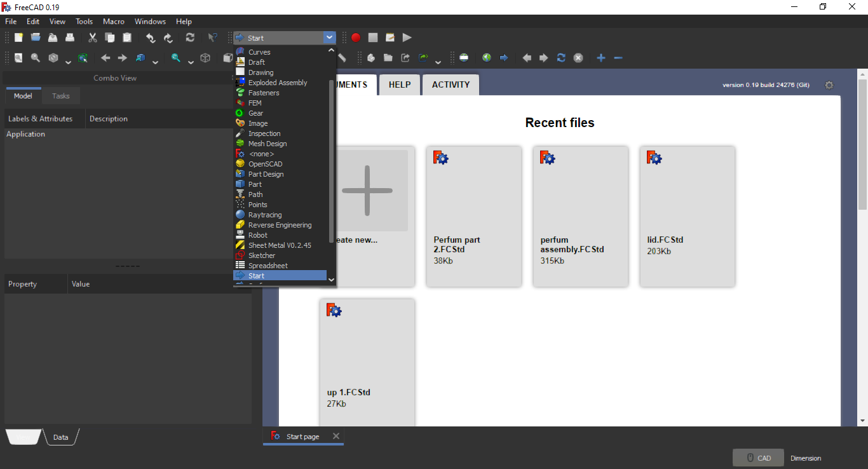Select the Application tree item

coord(26,134)
